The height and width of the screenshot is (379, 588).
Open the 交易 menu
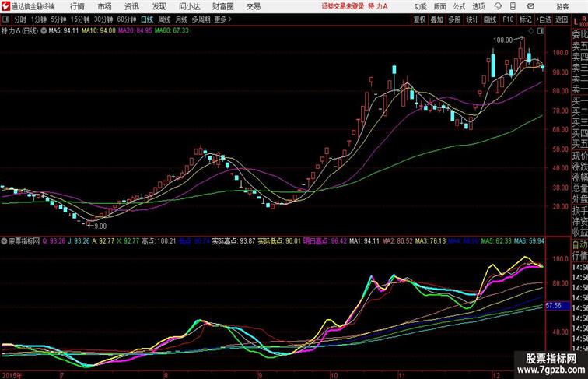253,6
